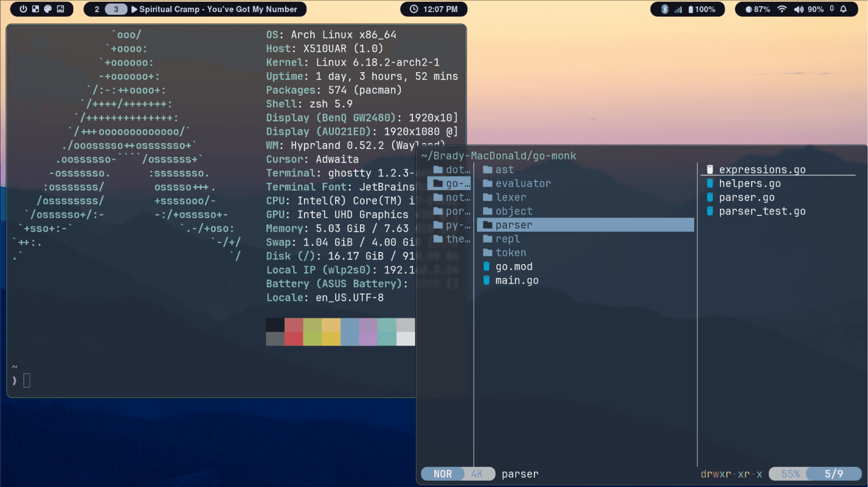Open the notification bell in the top bar

pyautogui.click(x=844, y=9)
